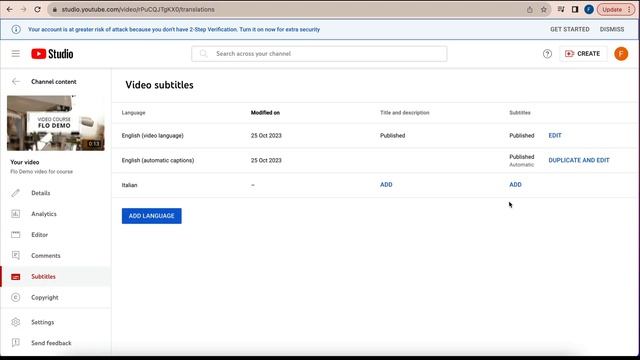Open the hamburger menu
Screen dimensions: 640x360
pos(16,53)
